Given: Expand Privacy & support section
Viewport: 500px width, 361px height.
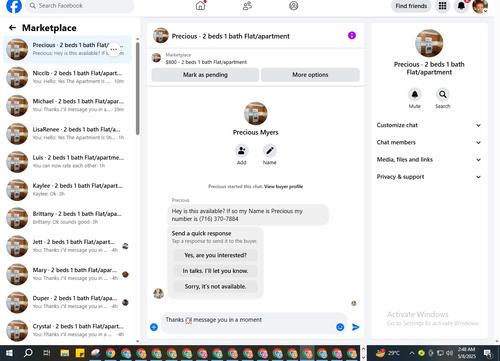Looking at the screenshot, I should pos(429,177).
